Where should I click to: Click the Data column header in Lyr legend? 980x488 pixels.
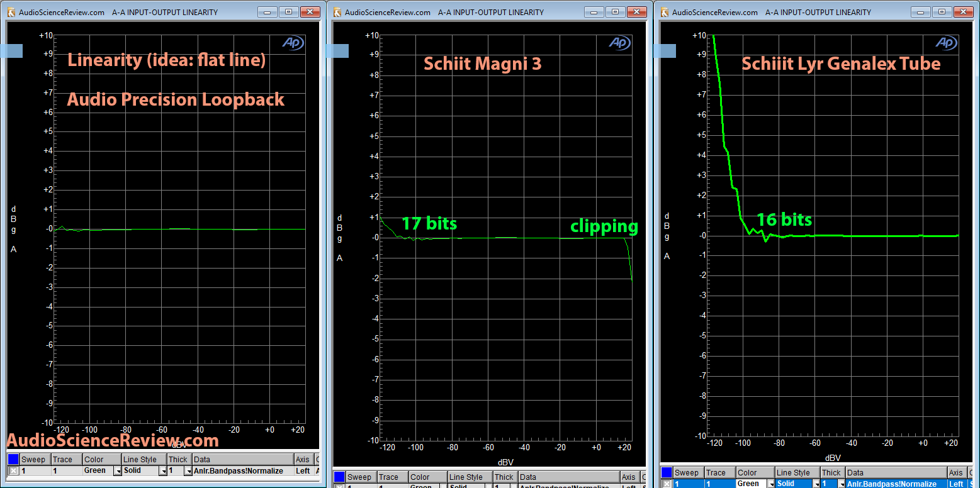896,473
